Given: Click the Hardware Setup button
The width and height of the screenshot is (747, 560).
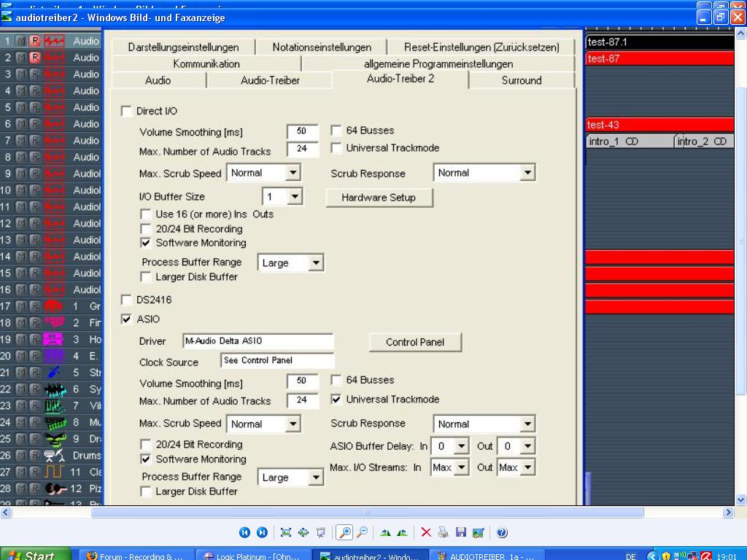Looking at the screenshot, I should click(379, 198).
